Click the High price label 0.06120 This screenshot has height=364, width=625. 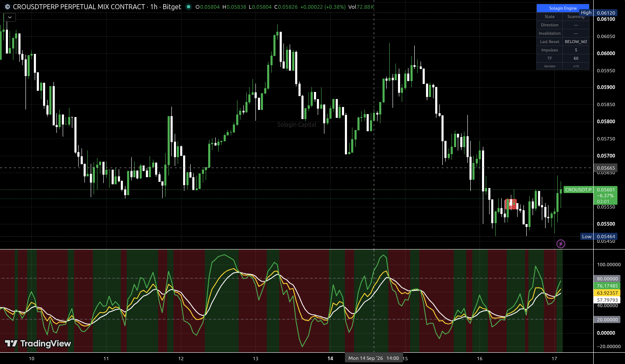tap(606, 13)
